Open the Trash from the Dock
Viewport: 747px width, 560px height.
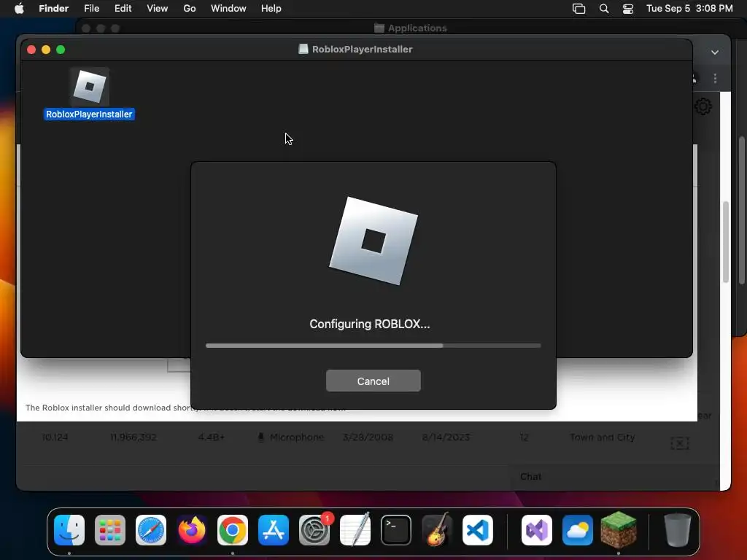pyautogui.click(x=677, y=530)
